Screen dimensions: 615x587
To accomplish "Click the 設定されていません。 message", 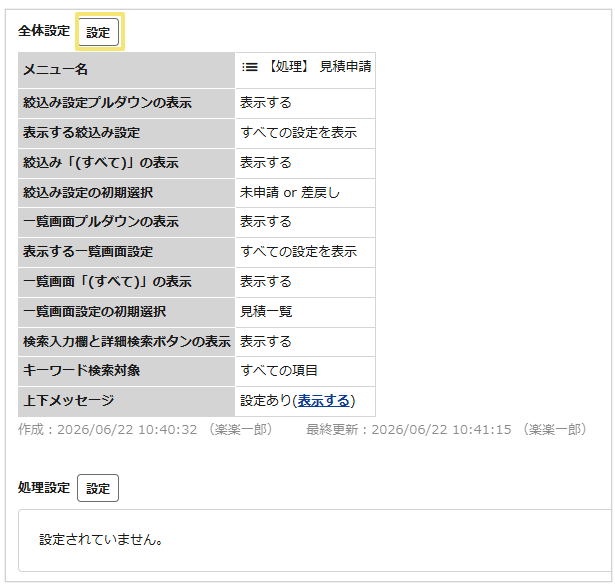I will tap(101, 540).
